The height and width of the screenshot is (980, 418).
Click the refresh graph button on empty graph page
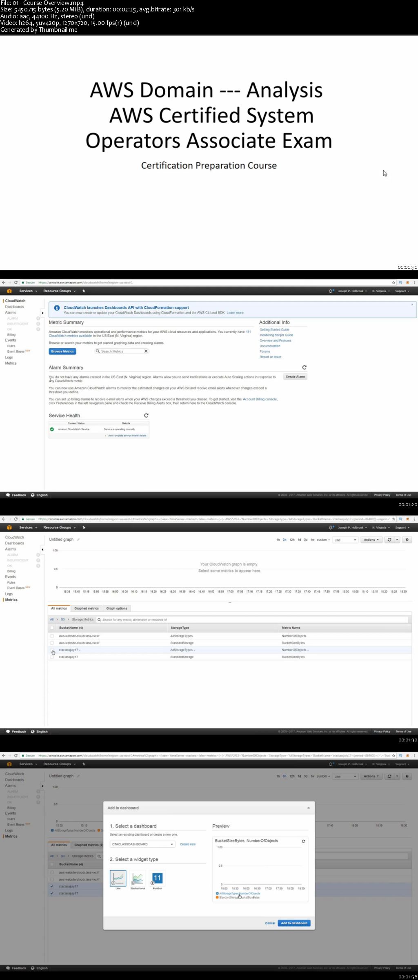pos(389,540)
